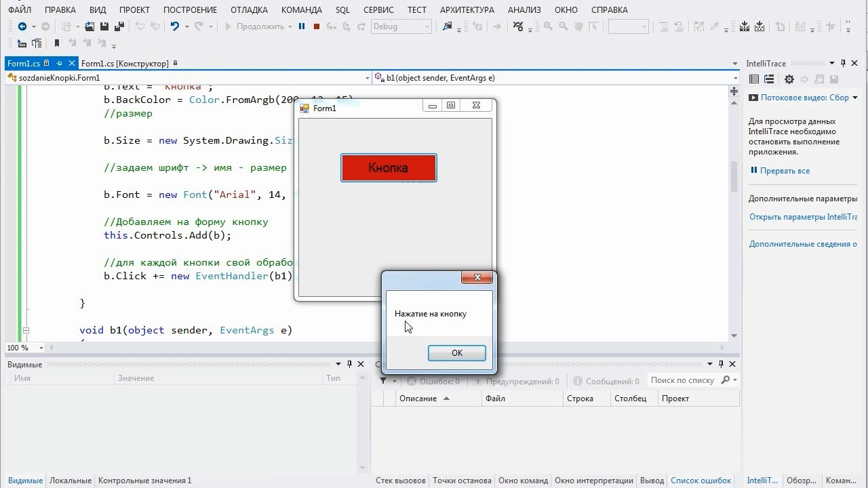The image size is (868, 488).
Task: Click the Toggle Bookmark icon
Action: [57, 43]
